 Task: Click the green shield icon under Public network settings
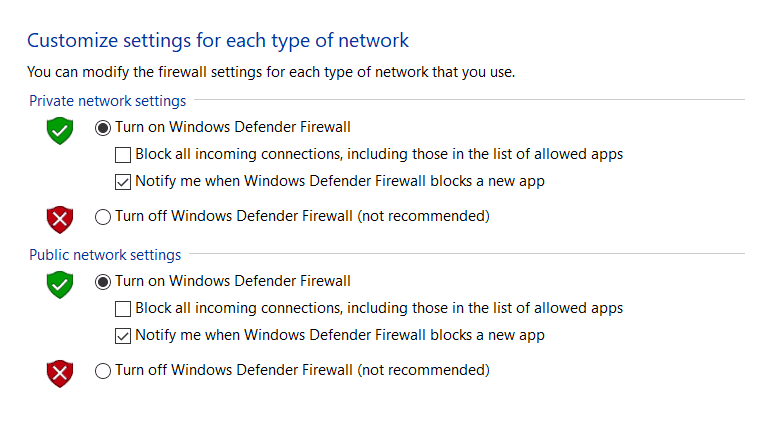[x=59, y=285]
